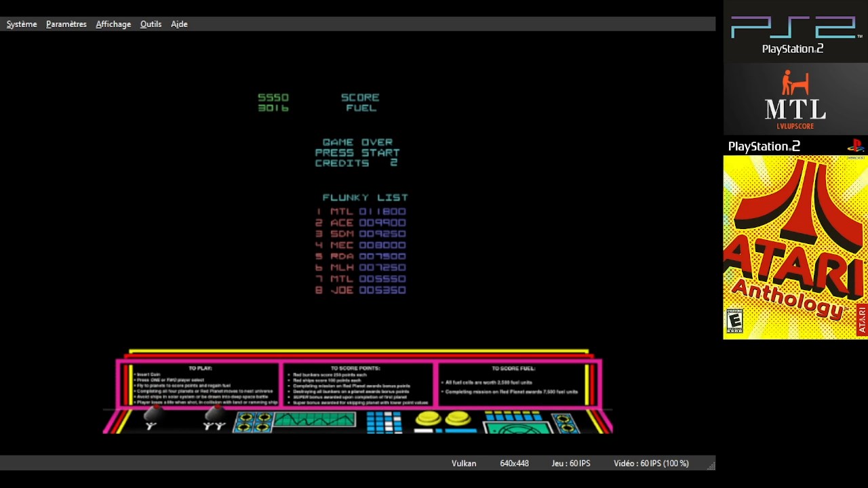Image resolution: width=868 pixels, height=488 pixels.
Task: Click the PRESS START text
Action: [x=357, y=152]
